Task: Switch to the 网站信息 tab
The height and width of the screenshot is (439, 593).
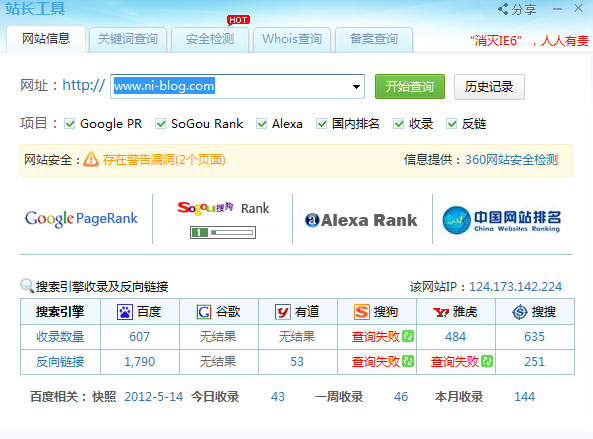Action: point(46,39)
